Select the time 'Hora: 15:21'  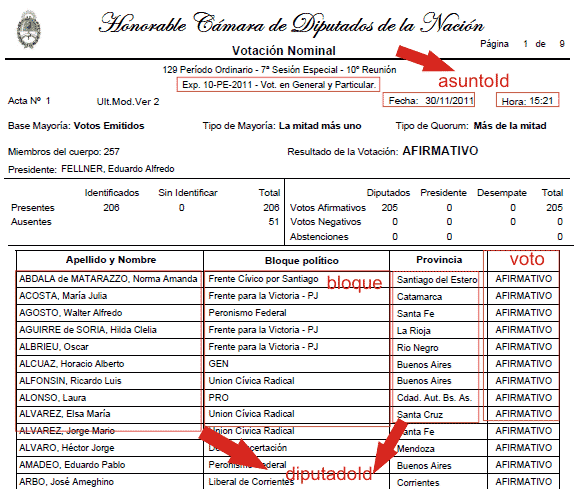point(527,101)
